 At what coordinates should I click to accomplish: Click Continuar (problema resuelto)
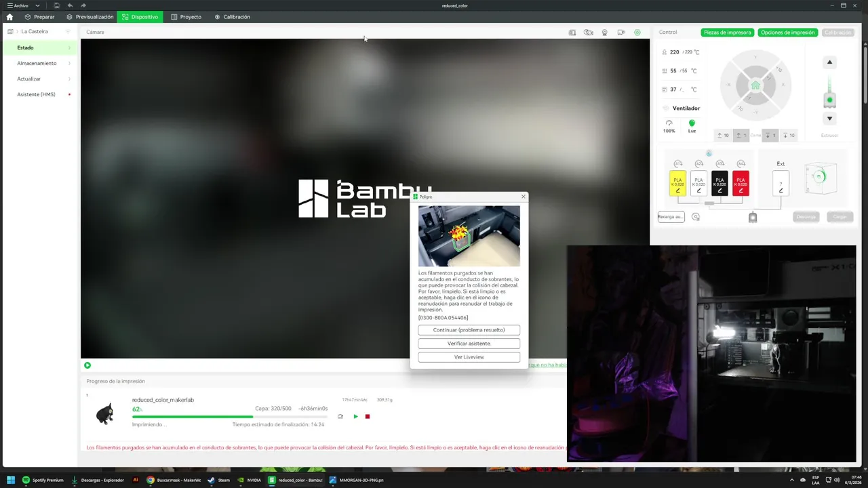coord(469,330)
